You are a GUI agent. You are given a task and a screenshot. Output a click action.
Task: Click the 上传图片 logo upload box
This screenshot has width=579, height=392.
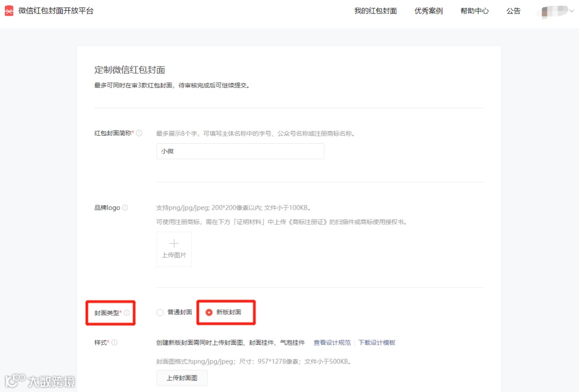click(x=174, y=249)
